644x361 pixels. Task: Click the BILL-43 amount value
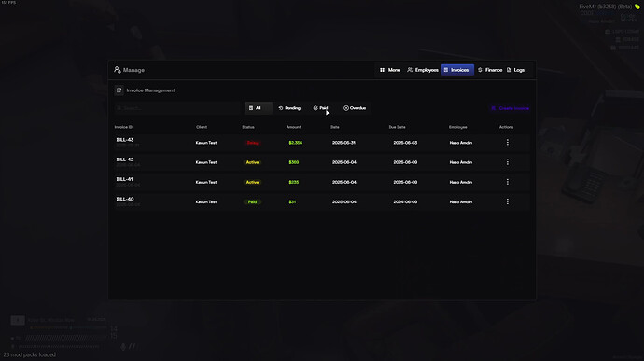[x=295, y=143]
